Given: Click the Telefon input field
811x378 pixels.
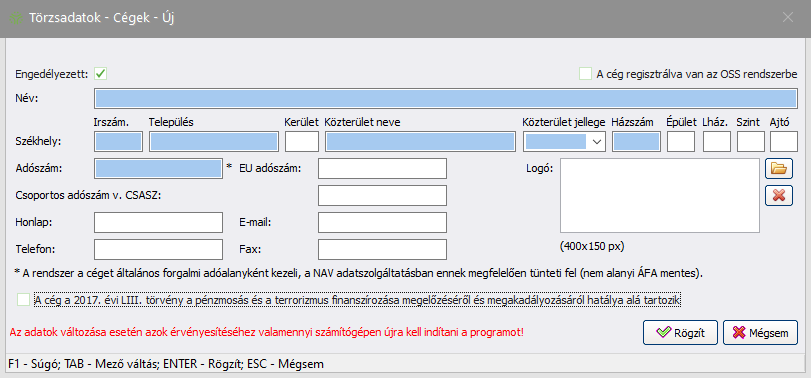Looking at the screenshot, I should tap(158, 249).
